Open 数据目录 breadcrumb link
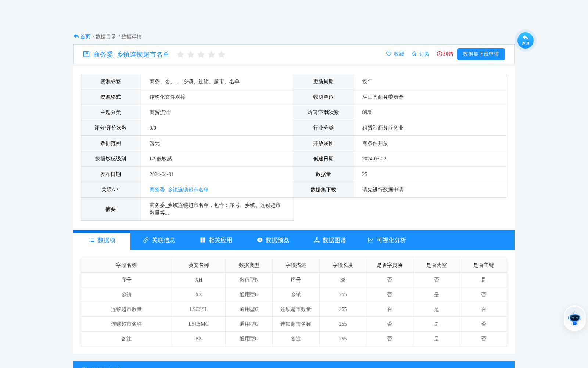Viewport: 588px width, 368px height. pos(106,36)
